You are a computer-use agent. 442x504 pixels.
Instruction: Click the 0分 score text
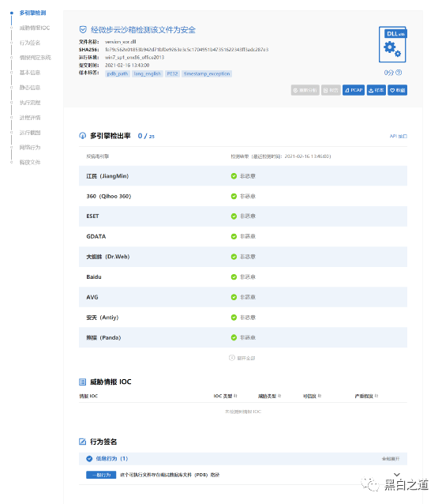coord(388,73)
